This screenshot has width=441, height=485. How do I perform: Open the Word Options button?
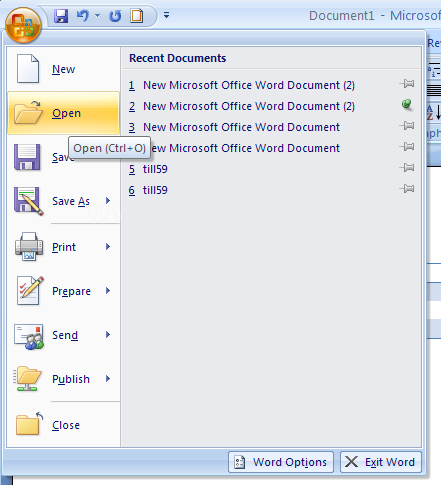coord(281,462)
